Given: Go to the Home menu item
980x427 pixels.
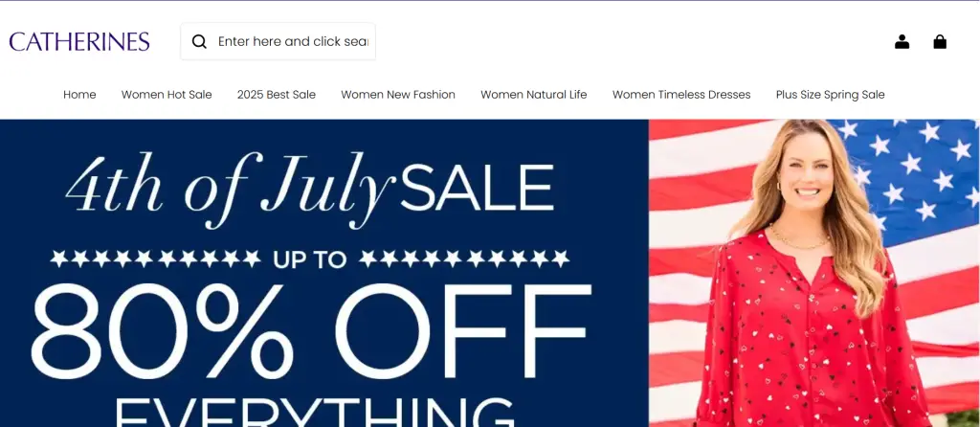Looking at the screenshot, I should (x=79, y=95).
